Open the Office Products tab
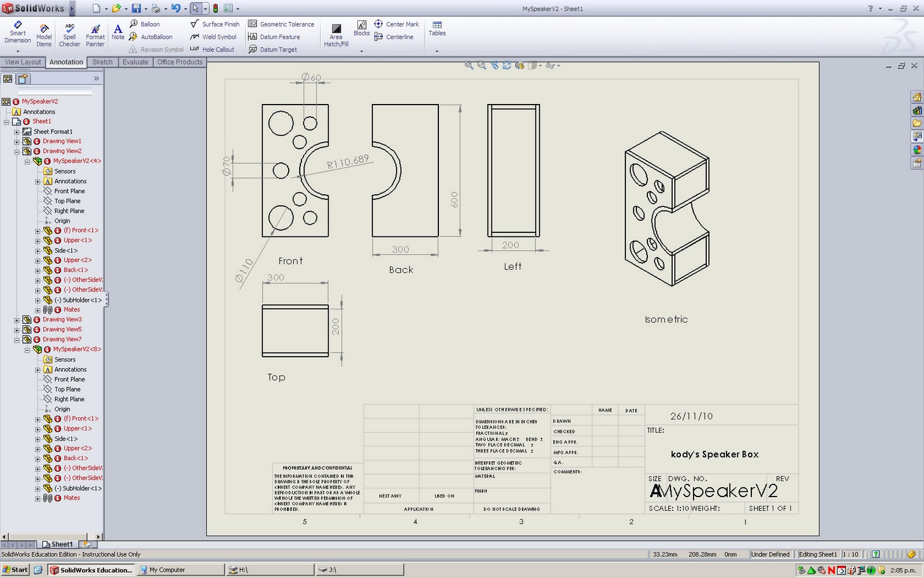The width and height of the screenshot is (924, 578). 180,62
